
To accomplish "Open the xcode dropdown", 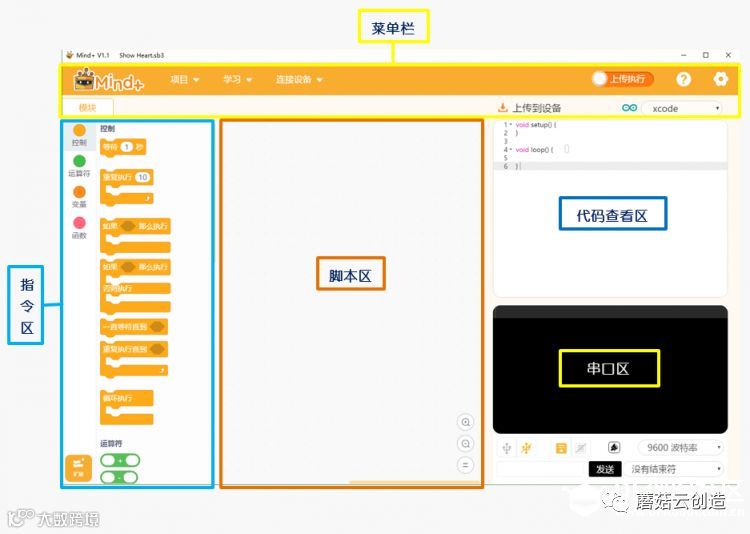I will tap(682, 109).
